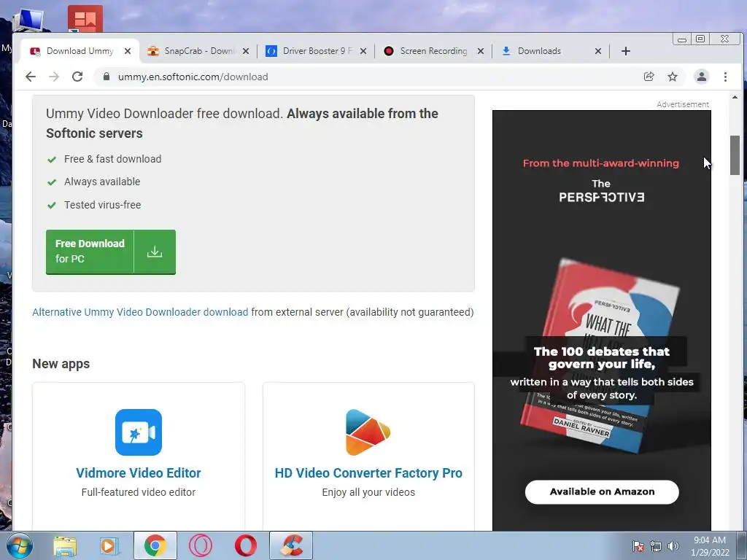Launch Windows Media Player from taskbar
Screen dimensions: 747x560
109,545
